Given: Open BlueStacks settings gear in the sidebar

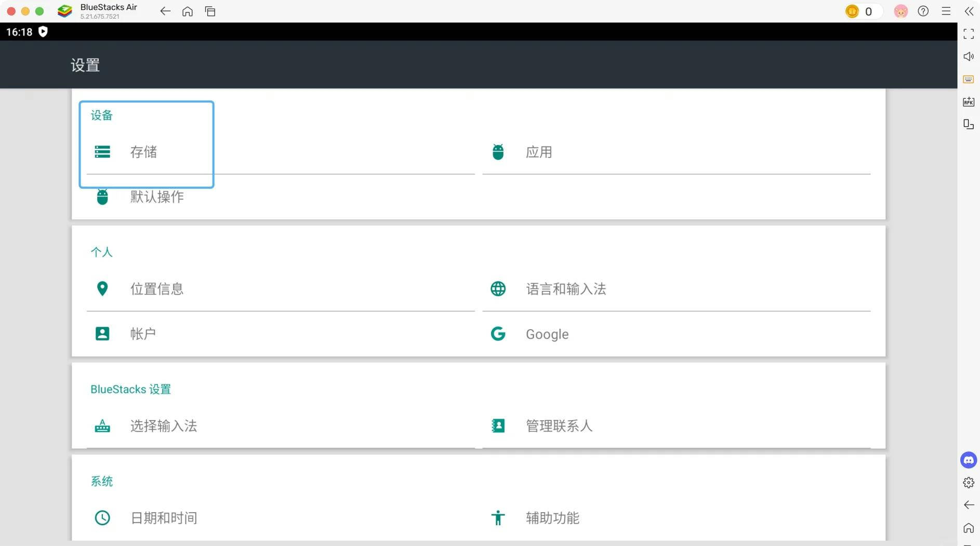Looking at the screenshot, I should click(x=969, y=483).
